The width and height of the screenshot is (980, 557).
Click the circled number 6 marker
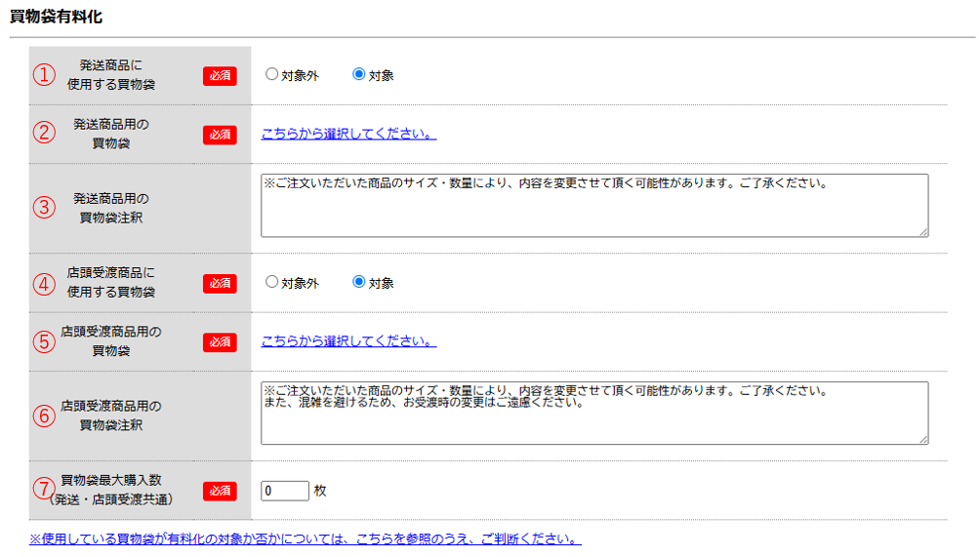[45, 416]
